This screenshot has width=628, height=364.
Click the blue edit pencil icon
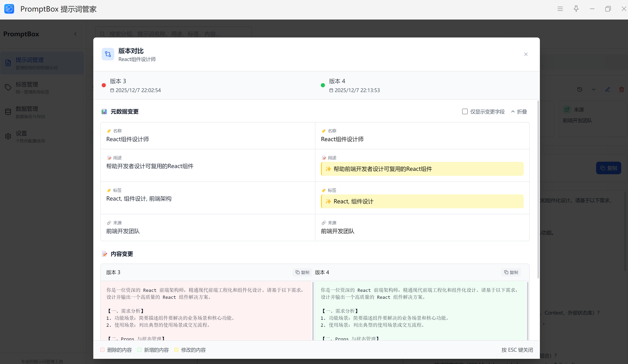pos(607,90)
